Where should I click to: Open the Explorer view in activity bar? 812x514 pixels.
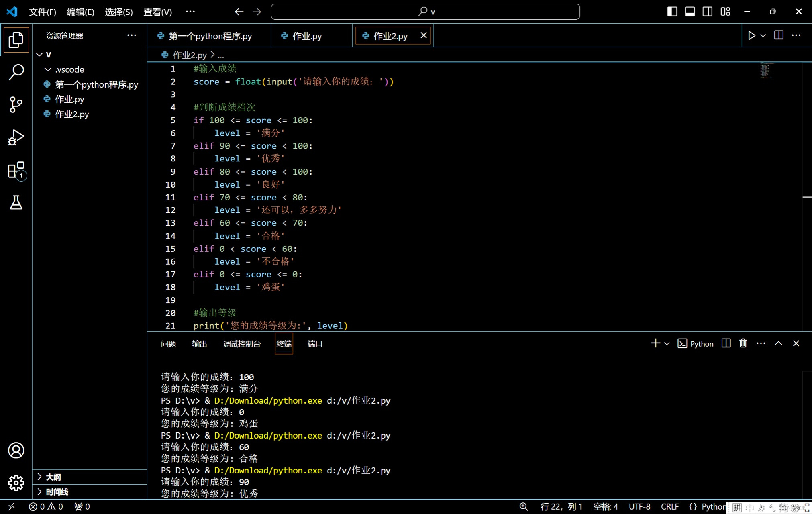tap(16, 39)
